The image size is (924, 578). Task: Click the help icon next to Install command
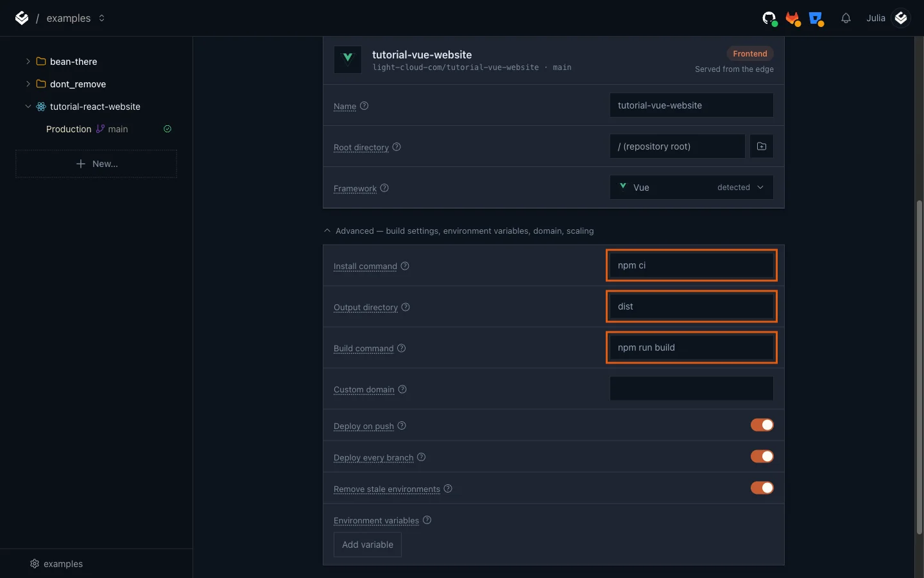(405, 266)
